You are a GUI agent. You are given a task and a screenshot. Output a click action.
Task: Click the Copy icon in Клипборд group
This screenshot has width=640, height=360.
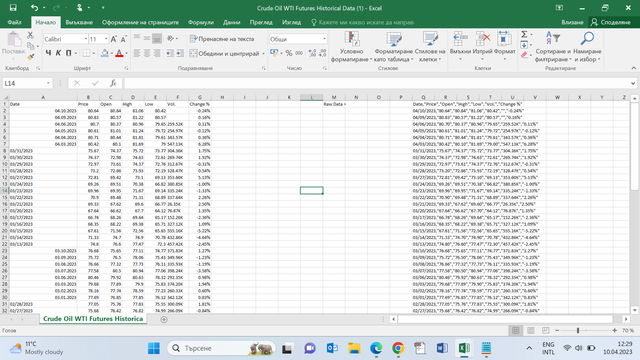click(31, 46)
